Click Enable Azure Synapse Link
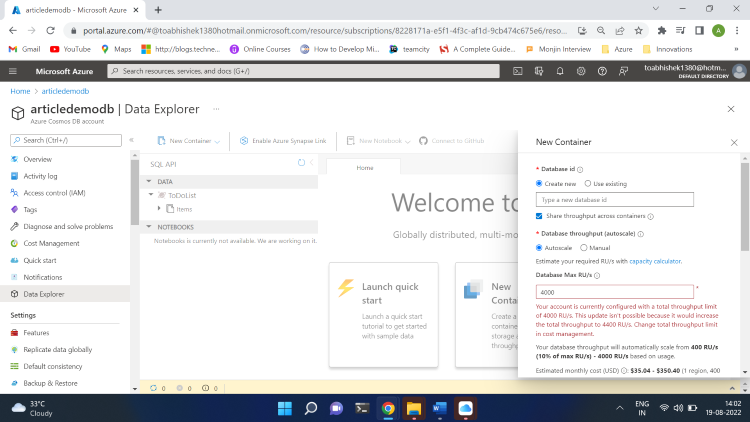Screen dimensions: 750x422 [x=283, y=141]
